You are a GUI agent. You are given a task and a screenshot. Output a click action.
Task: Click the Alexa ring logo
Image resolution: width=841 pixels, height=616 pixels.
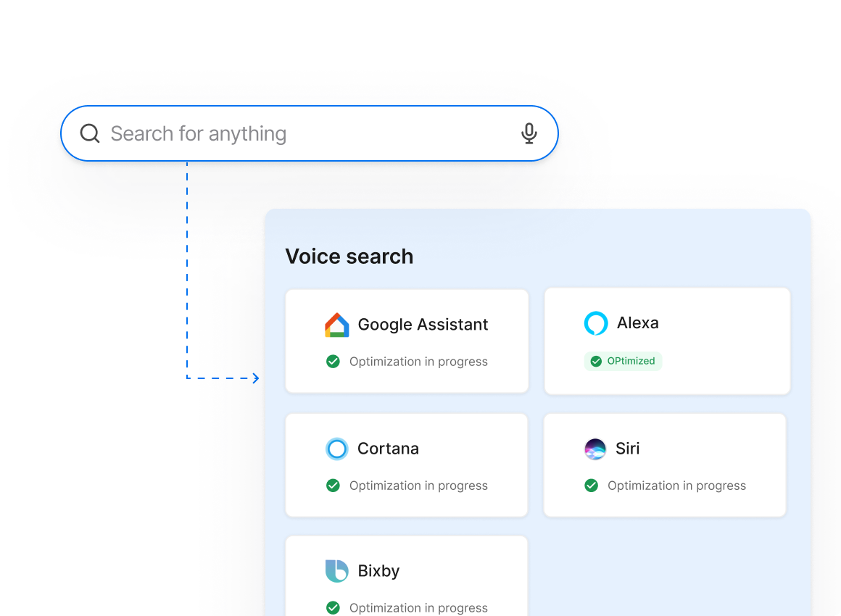[x=596, y=323]
